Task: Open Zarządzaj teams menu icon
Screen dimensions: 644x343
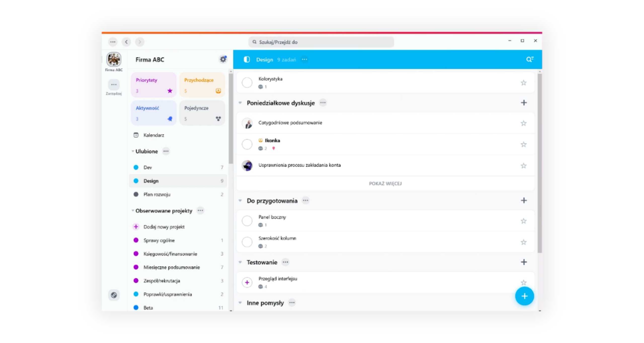Action: 114,84
